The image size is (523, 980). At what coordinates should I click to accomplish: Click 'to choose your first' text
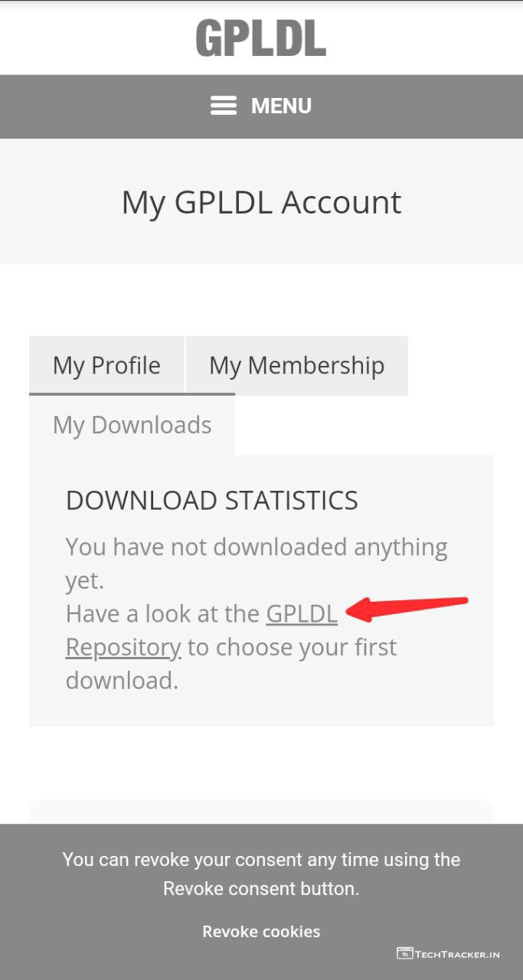coord(292,647)
